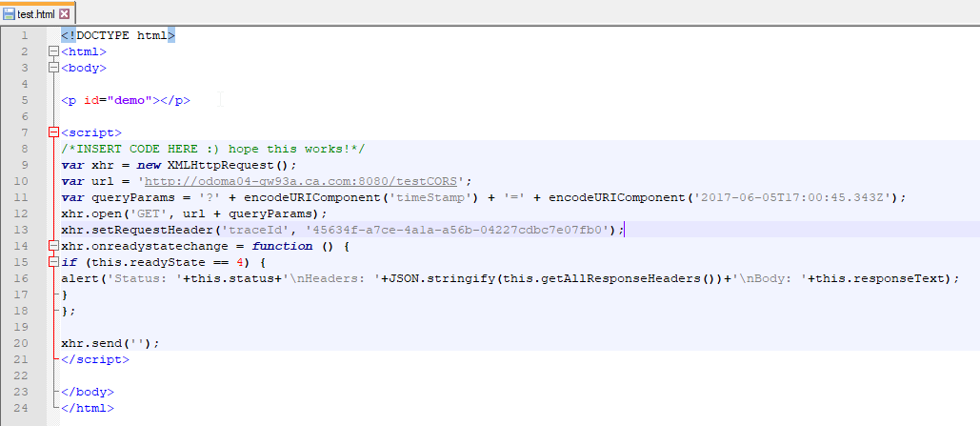Click xhr.open('GET', url + queryParams) line
Screen dimensions: 980x426
pos(194,213)
